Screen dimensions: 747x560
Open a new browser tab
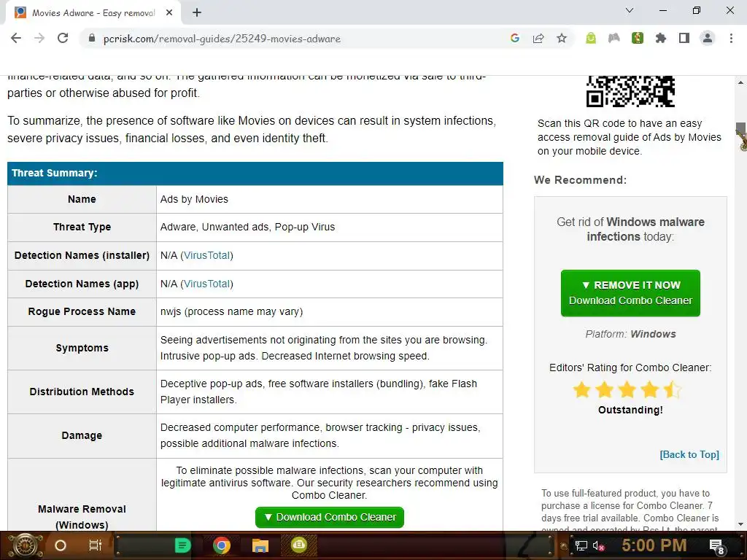pyautogui.click(x=197, y=13)
